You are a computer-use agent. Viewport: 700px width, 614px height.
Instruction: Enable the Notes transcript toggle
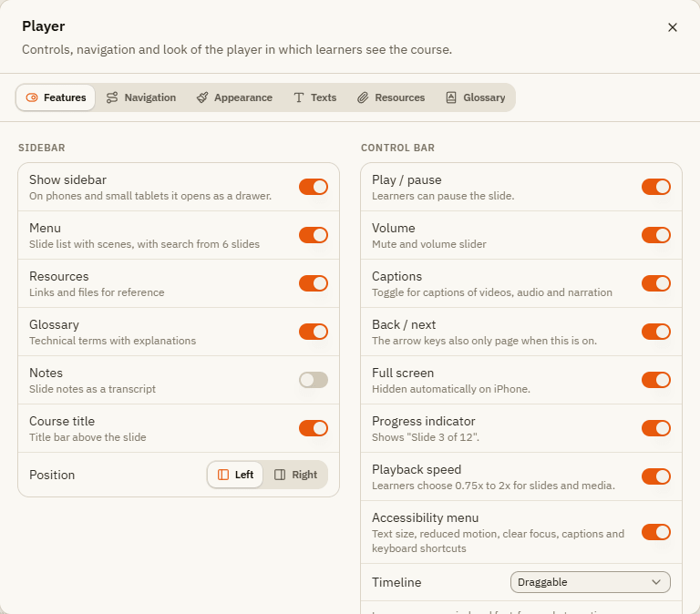click(x=314, y=380)
